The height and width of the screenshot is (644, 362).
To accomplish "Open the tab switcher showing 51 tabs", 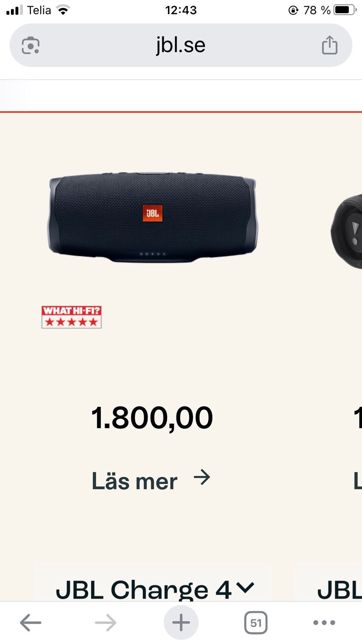I will (x=256, y=623).
